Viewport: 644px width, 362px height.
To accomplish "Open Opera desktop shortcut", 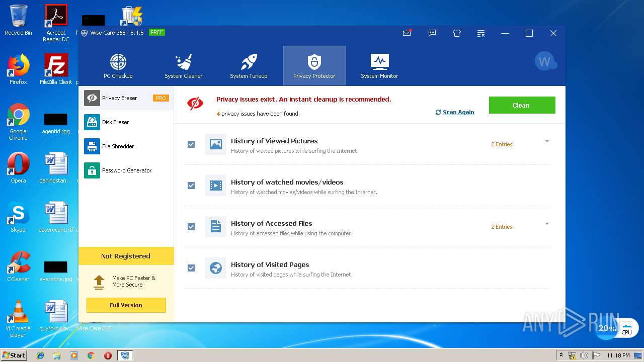I will click(x=18, y=168).
